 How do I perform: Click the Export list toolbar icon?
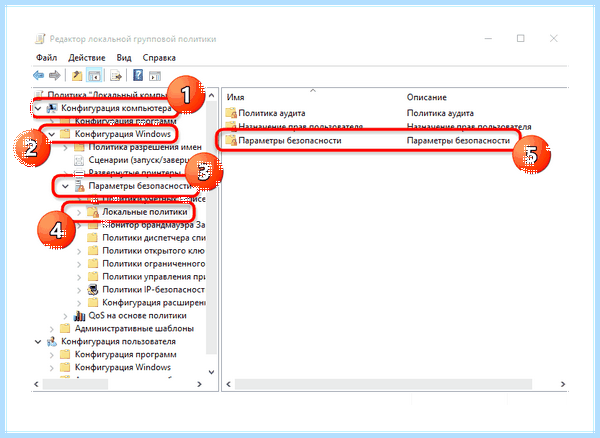(x=116, y=75)
